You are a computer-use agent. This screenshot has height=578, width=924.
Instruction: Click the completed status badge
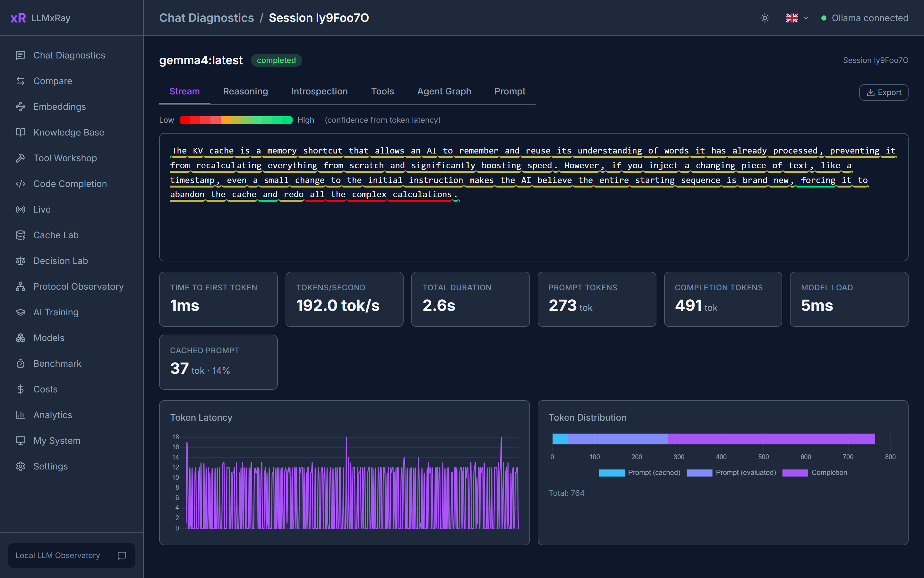point(276,60)
